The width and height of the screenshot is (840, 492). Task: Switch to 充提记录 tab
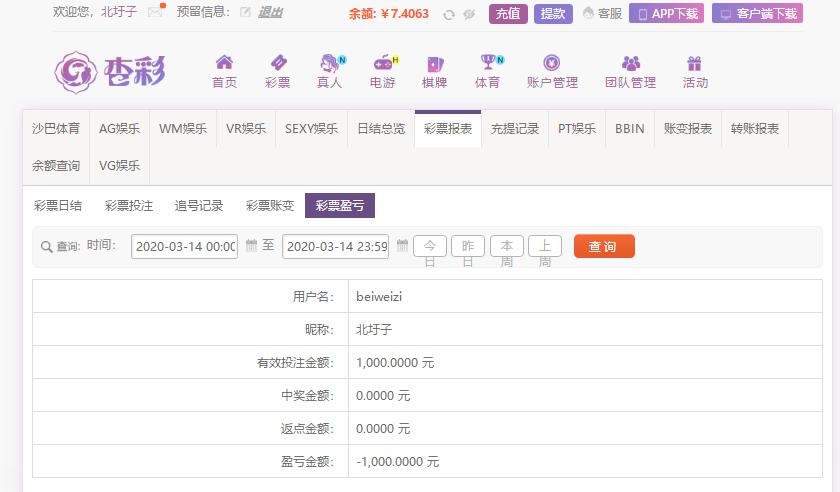pyautogui.click(x=515, y=128)
